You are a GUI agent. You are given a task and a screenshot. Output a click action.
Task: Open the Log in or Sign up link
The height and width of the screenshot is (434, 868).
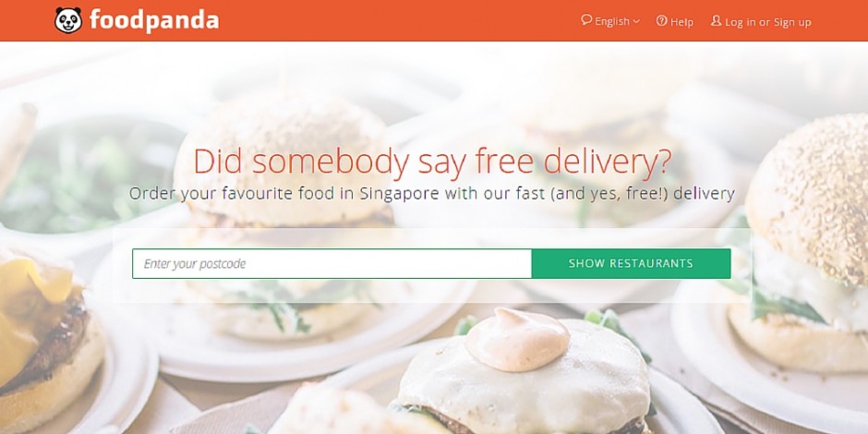pyautogui.click(x=761, y=21)
